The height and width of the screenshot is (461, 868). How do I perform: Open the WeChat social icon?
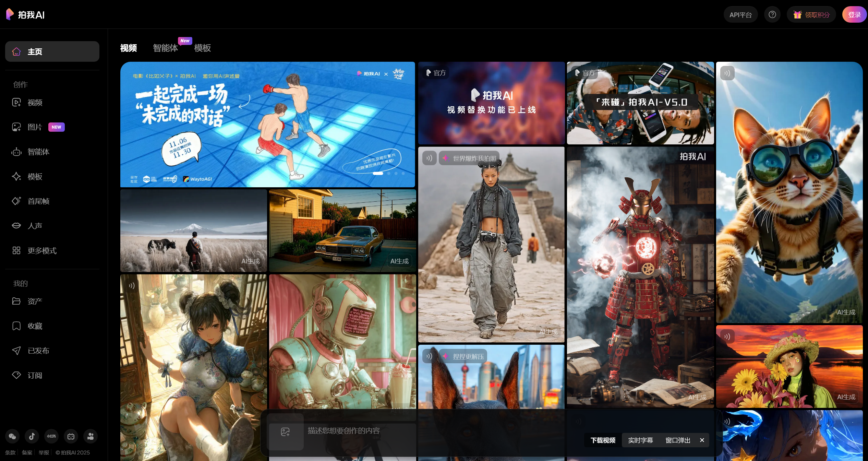point(12,436)
